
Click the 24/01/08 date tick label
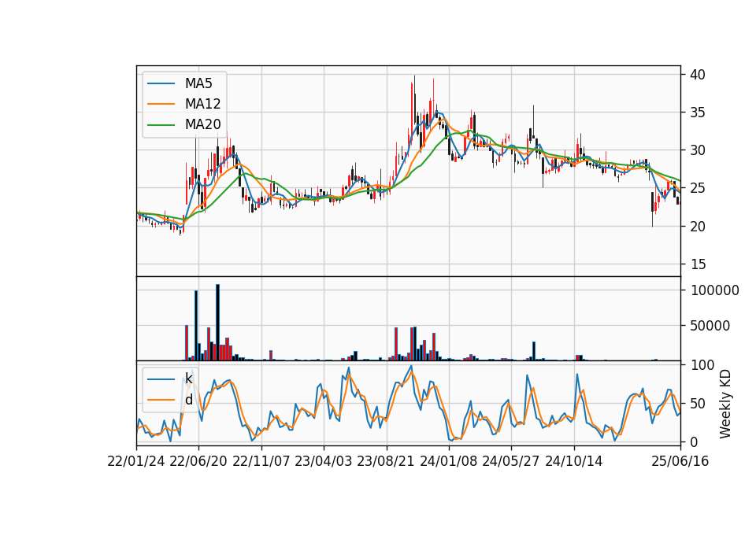point(449,461)
